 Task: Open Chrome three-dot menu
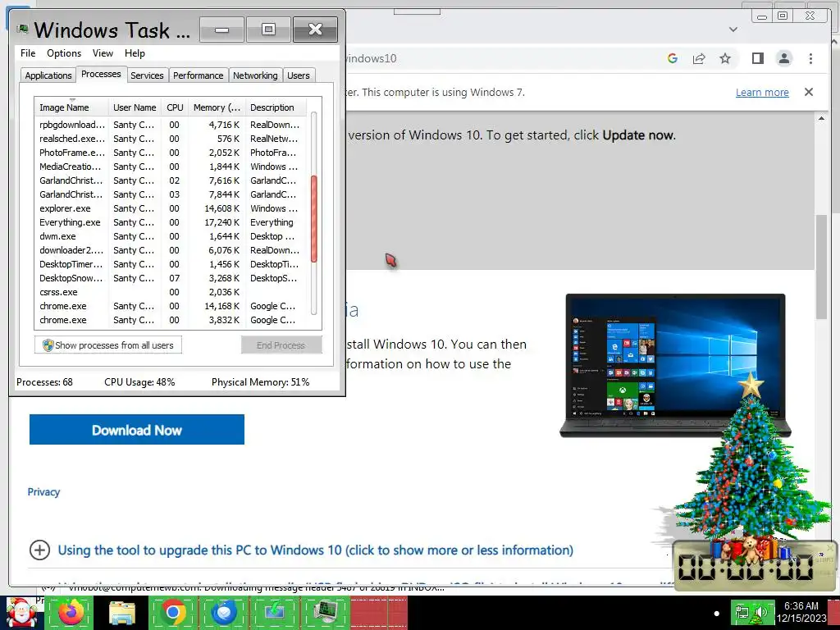[x=810, y=58]
